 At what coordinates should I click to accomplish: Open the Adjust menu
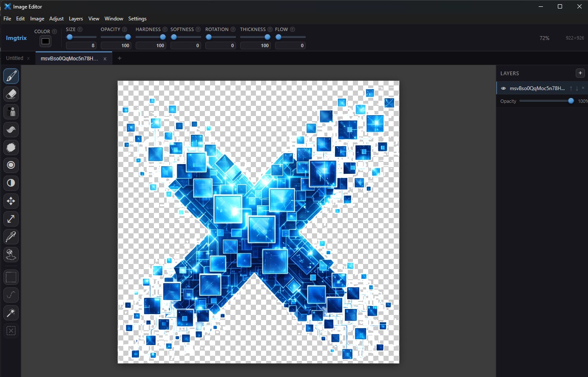point(57,19)
